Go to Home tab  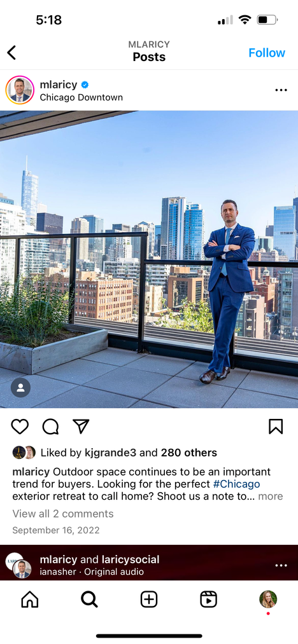tap(30, 599)
